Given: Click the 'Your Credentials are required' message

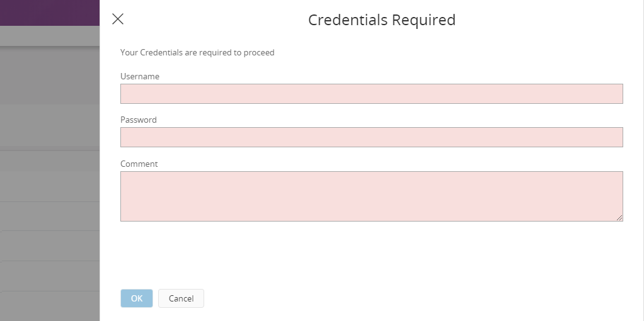Looking at the screenshot, I should [x=197, y=53].
